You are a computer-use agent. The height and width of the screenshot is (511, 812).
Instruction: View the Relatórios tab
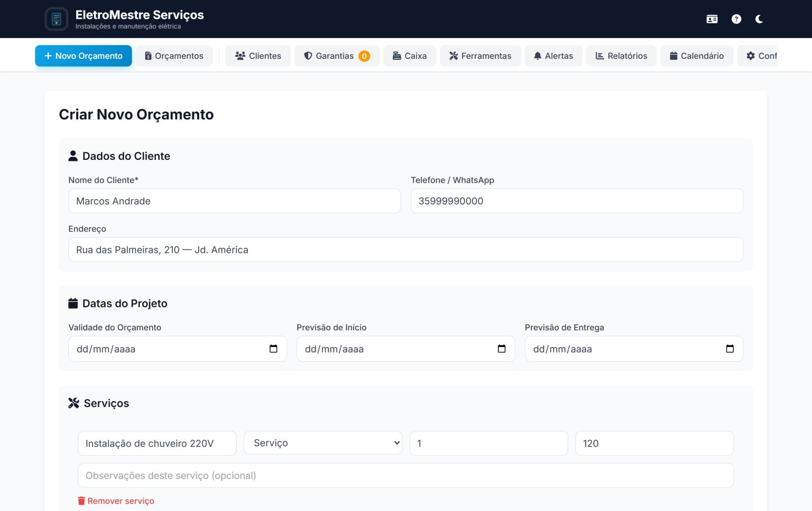point(621,56)
